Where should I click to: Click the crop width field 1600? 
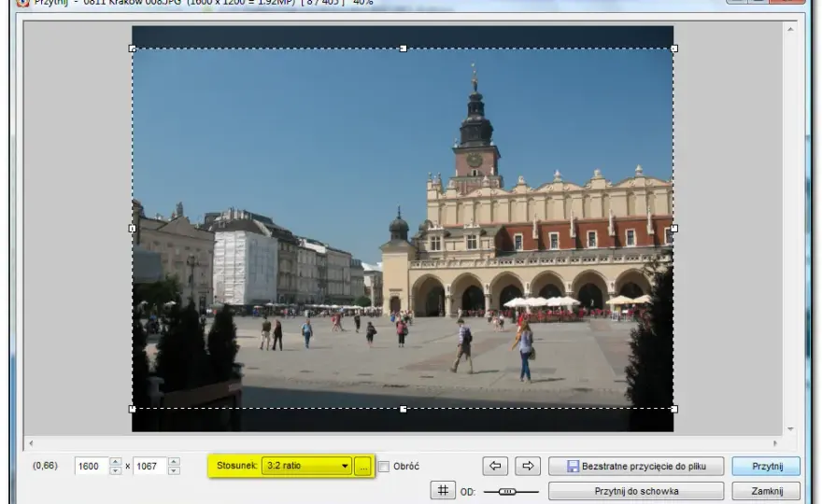coord(92,466)
